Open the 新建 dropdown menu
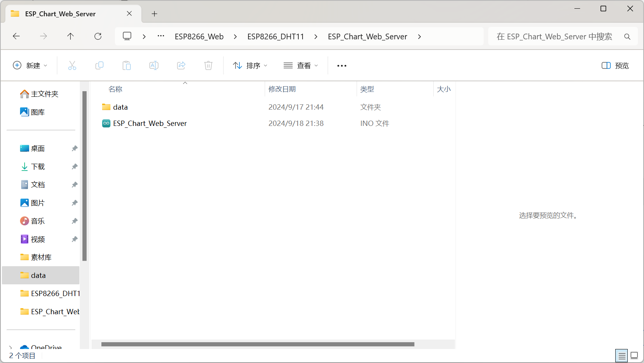 tap(30, 65)
